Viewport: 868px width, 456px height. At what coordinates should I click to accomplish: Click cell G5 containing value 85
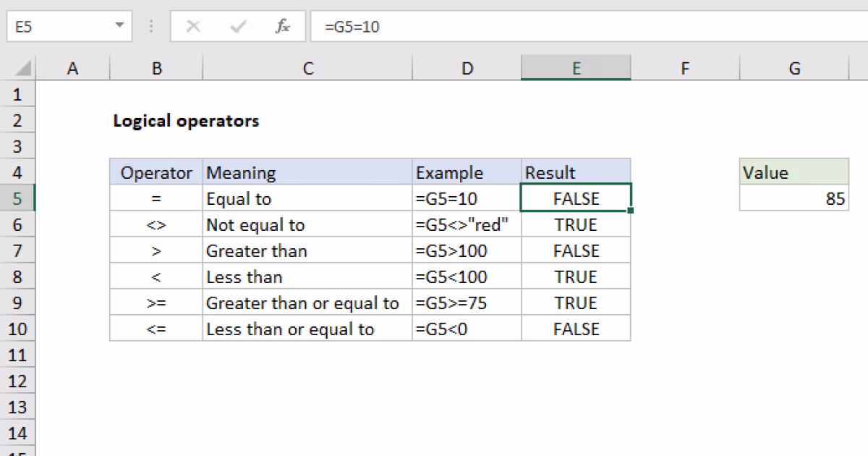coord(794,198)
